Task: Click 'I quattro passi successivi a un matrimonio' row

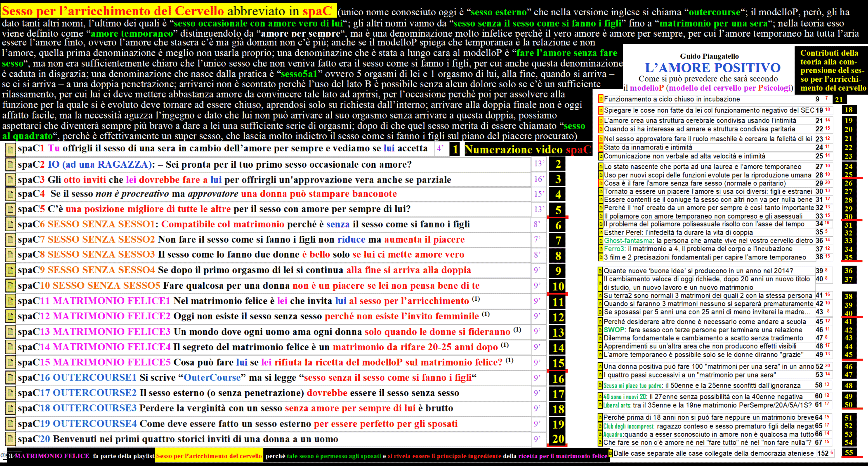Action: (690, 375)
